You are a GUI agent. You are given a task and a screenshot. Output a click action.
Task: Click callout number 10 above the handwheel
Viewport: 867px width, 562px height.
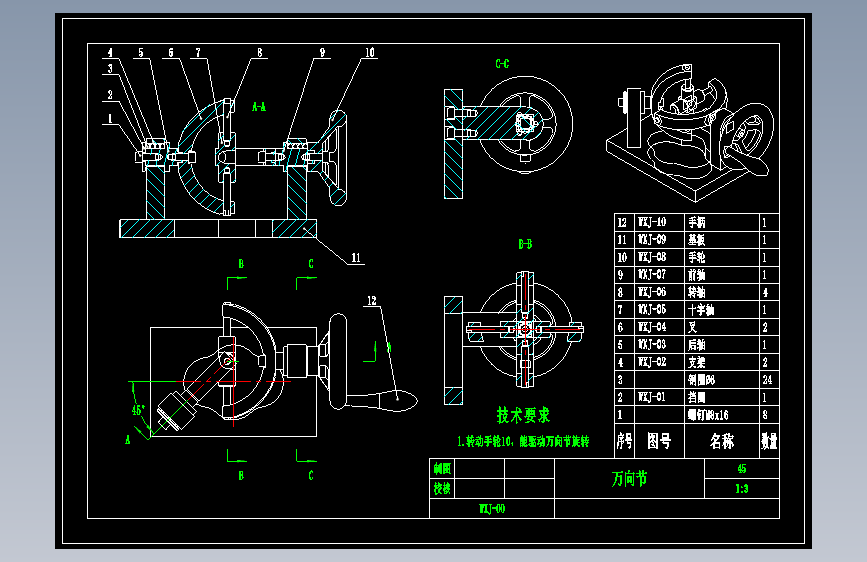coord(369,53)
